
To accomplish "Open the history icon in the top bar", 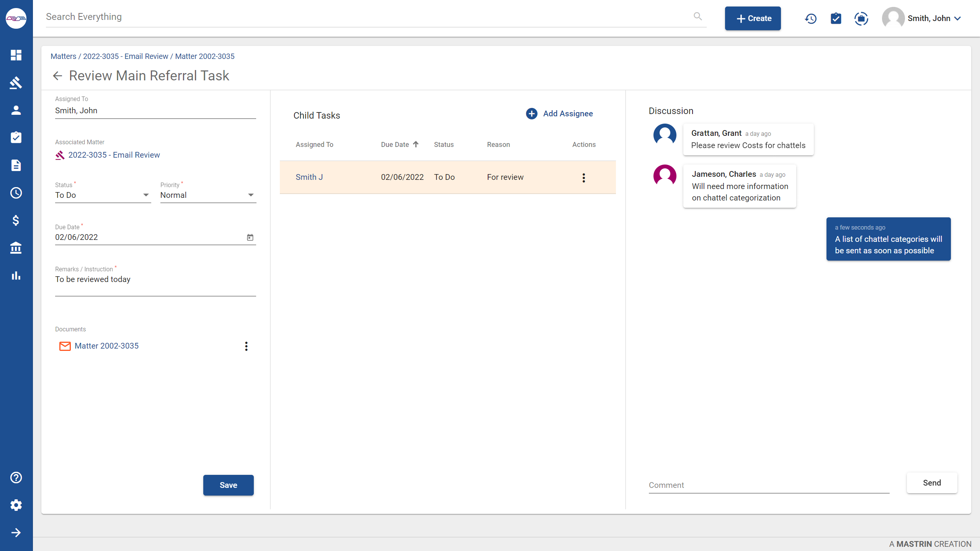I will pos(810,18).
